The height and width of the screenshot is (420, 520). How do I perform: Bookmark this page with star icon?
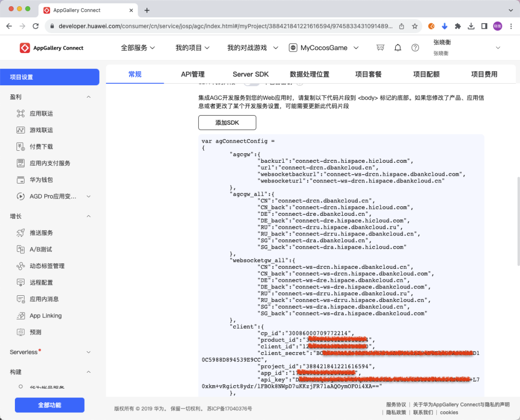(x=415, y=26)
